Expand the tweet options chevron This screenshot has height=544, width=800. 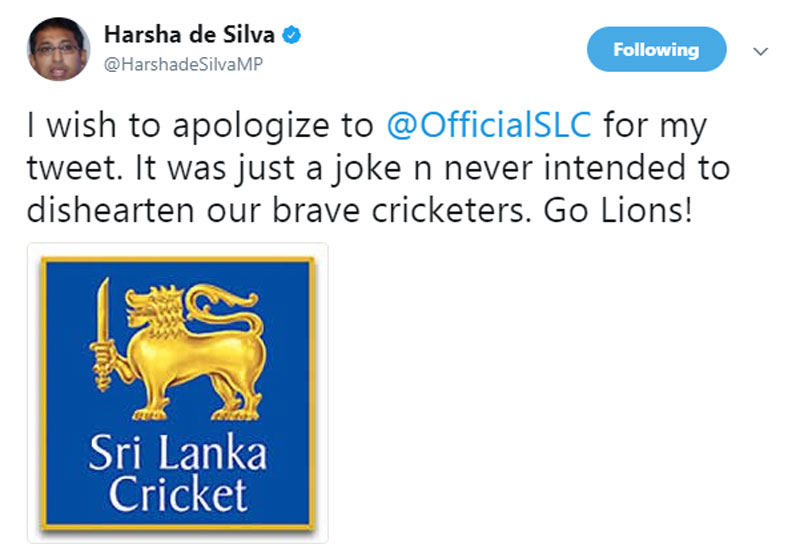click(x=759, y=50)
